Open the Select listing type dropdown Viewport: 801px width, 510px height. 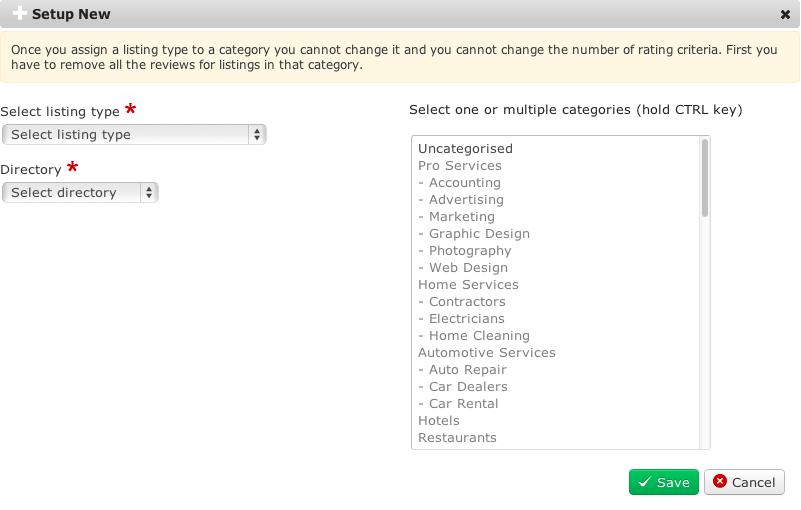134,134
